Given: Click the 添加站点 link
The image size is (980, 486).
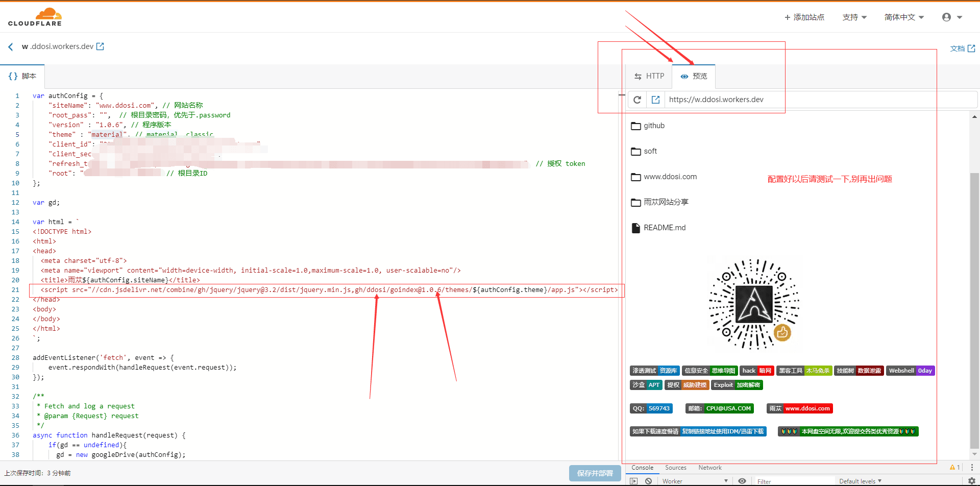Looking at the screenshot, I should (804, 17).
